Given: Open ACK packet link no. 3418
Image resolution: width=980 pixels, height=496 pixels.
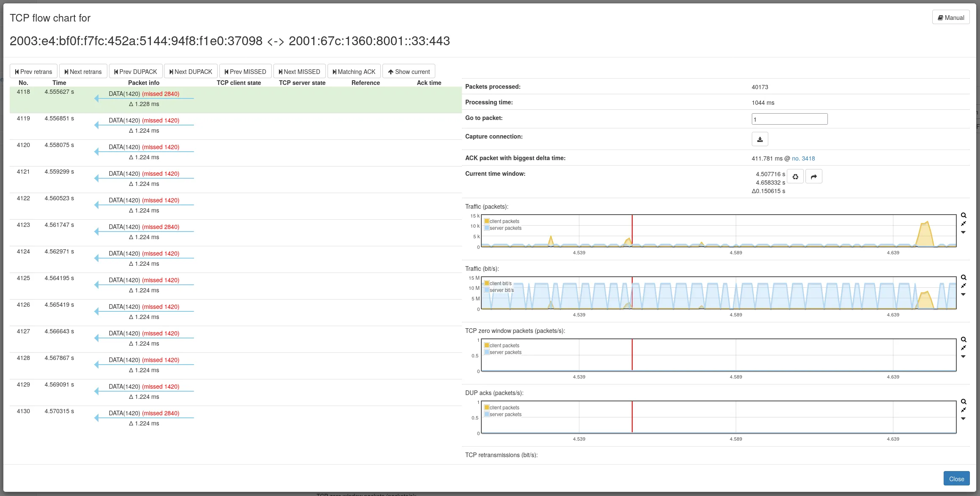Looking at the screenshot, I should [803, 158].
